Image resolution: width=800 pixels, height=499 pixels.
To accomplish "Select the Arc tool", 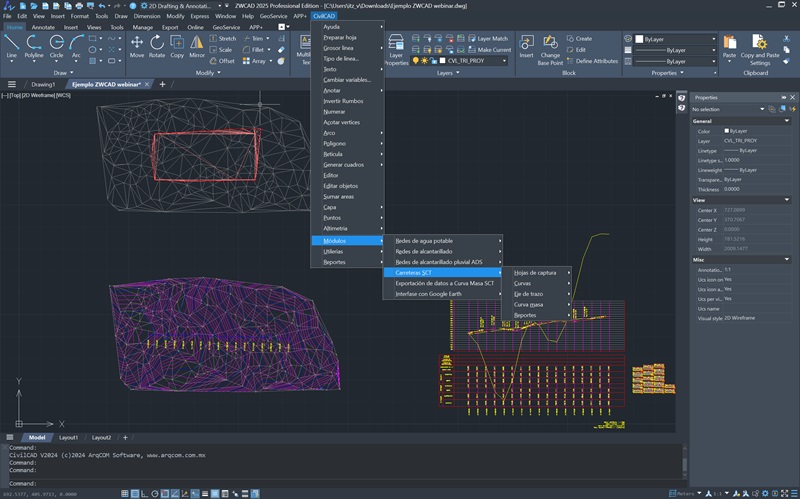I will [x=76, y=46].
